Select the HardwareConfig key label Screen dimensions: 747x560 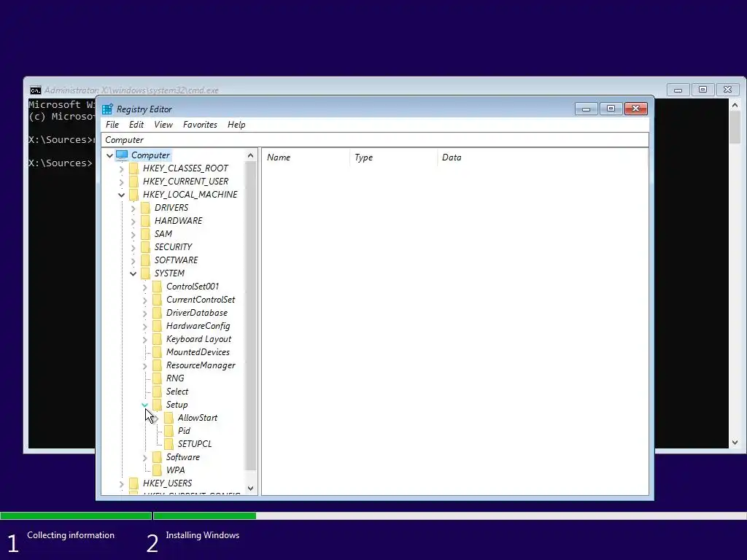click(198, 326)
